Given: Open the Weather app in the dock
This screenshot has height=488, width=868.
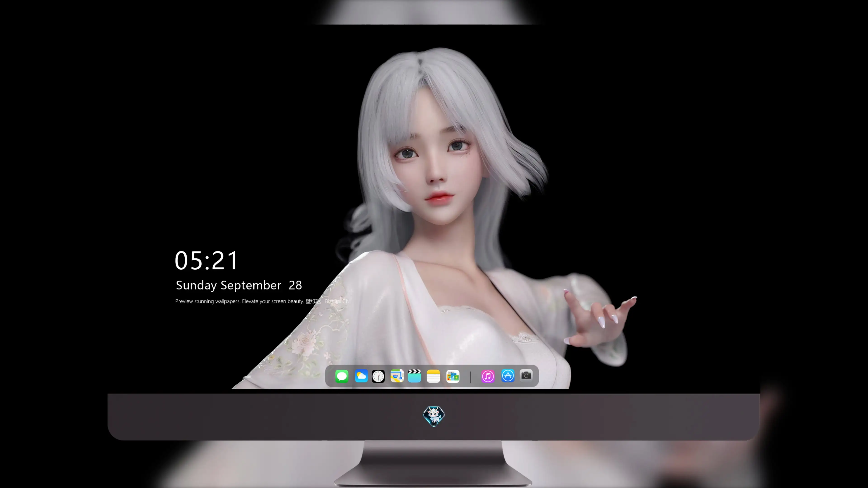Looking at the screenshot, I should point(361,376).
